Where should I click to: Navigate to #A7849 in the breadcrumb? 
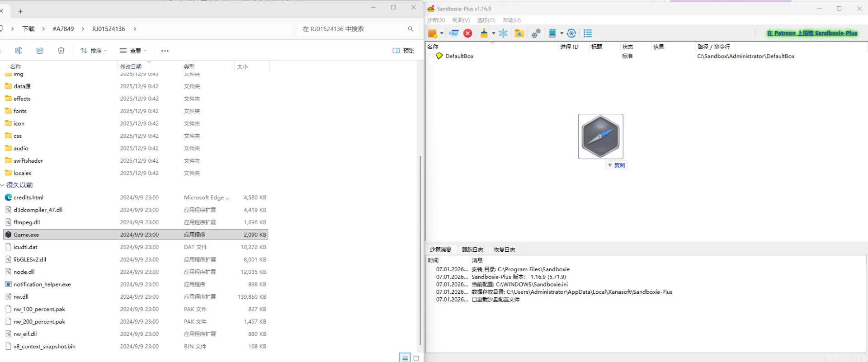pos(63,29)
